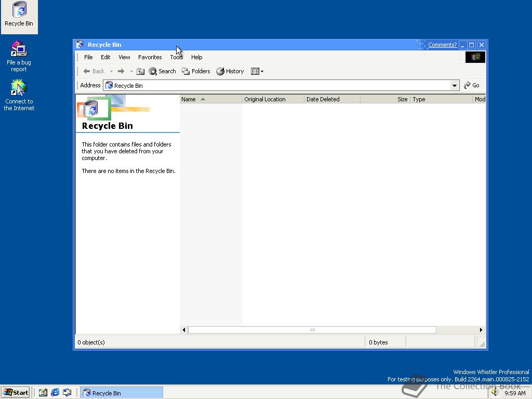Image resolution: width=532 pixels, height=399 pixels.
Task: Show the Folders pane
Action: [196, 71]
